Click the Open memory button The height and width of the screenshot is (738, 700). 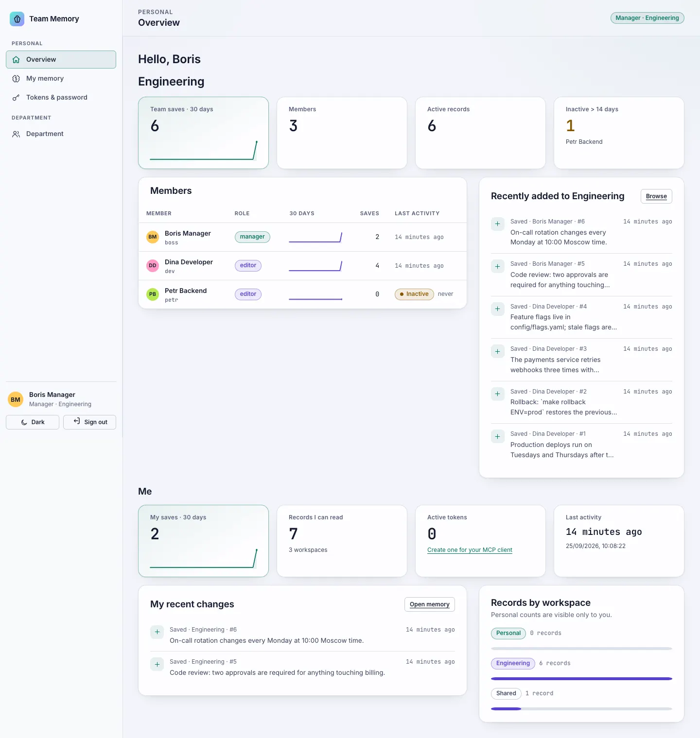click(x=430, y=604)
